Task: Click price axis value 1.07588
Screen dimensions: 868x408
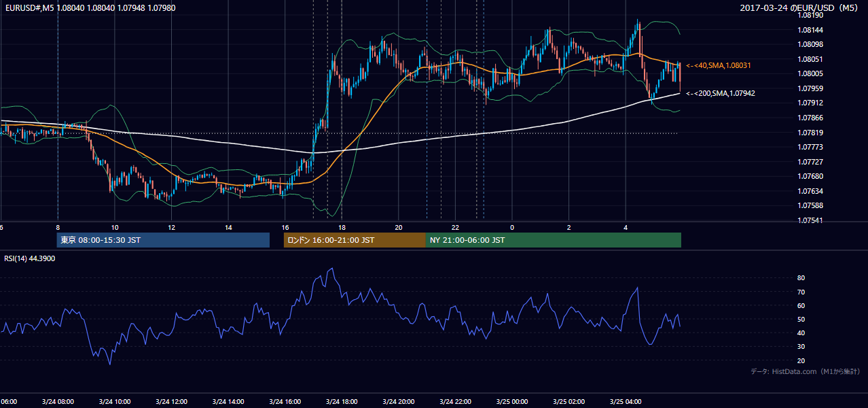Action: pos(810,205)
